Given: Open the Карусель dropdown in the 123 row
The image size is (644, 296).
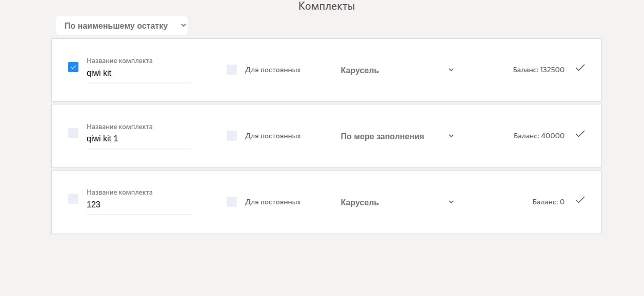Looking at the screenshot, I should (397, 202).
